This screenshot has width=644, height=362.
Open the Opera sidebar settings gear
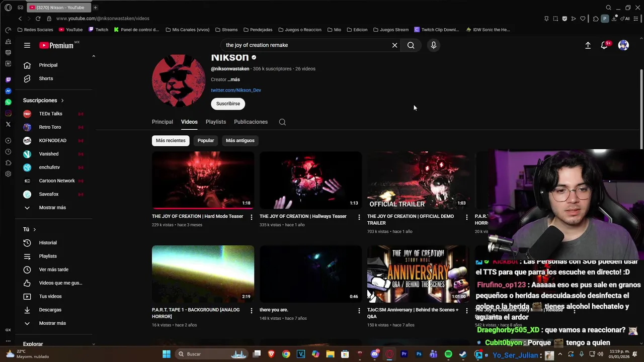pos(8,174)
